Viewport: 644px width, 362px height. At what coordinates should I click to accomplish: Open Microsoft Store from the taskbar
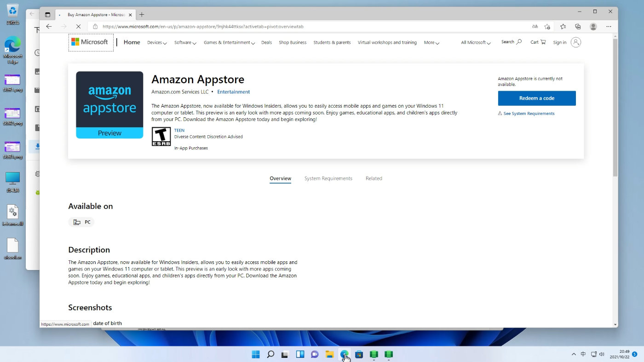(x=359, y=354)
